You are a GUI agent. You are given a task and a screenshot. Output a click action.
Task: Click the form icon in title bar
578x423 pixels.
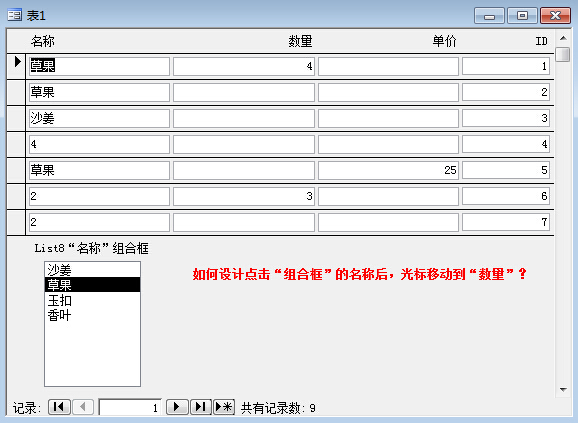[x=15, y=15]
